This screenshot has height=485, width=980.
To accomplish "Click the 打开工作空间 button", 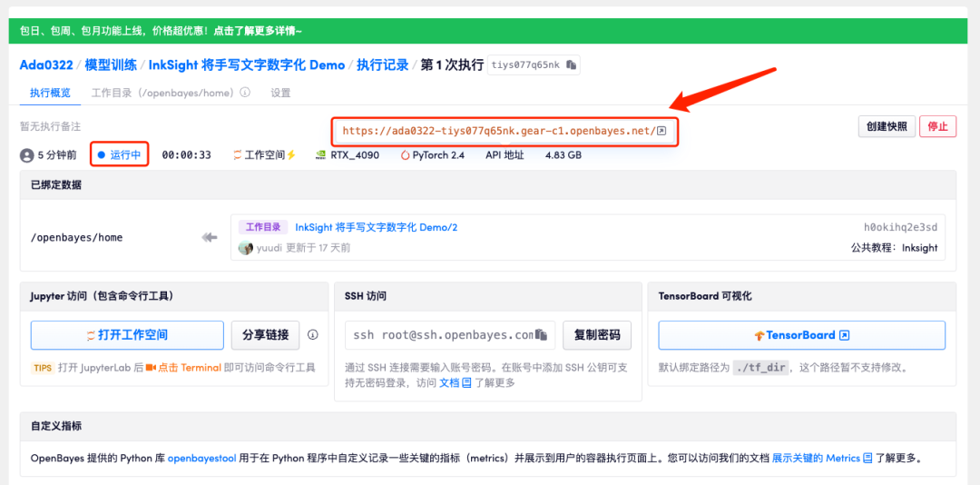I will click(127, 335).
